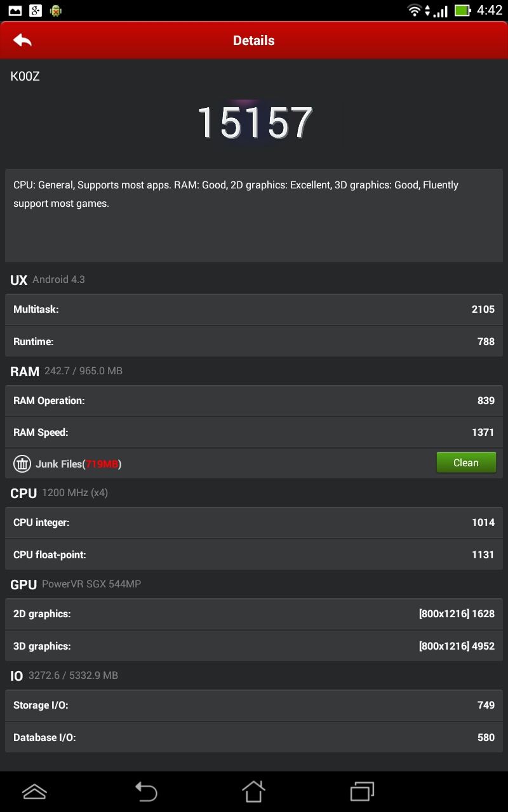This screenshot has width=508, height=812.
Task: Select the Multitask score row
Action: click(x=254, y=310)
